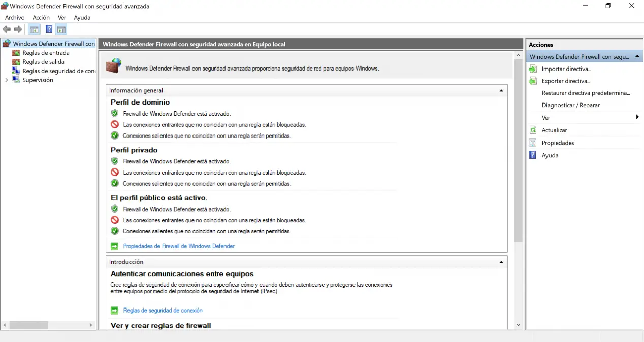Click Exportar directiva action
Image resolution: width=644 pixels, height=342 pixels.
(566, 81)
